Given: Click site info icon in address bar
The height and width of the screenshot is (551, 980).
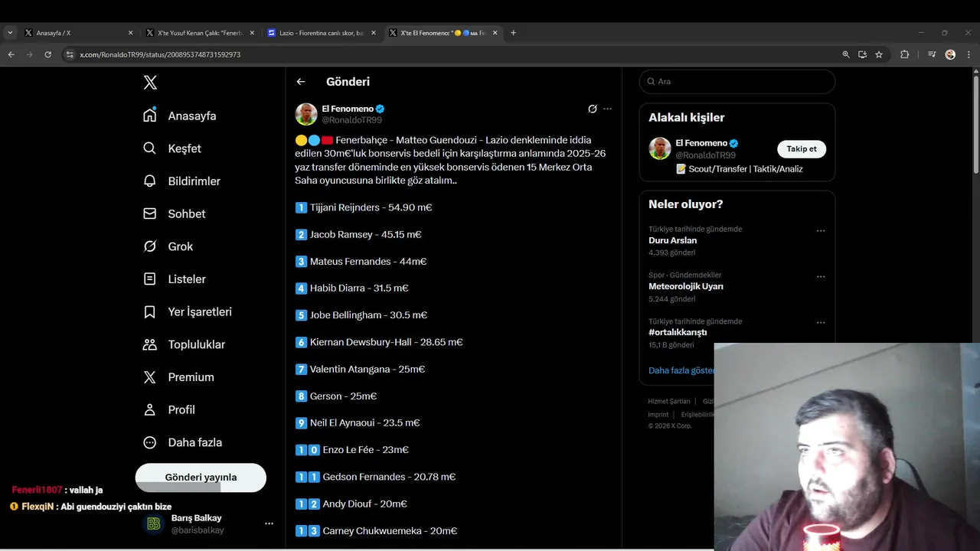Looking at the screenshot, I should tap(70, 54).
